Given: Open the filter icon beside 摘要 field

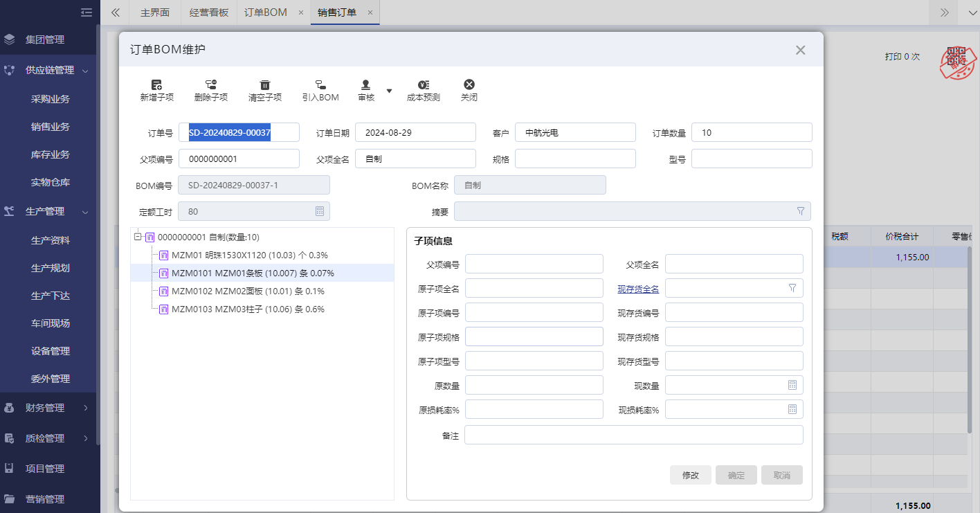Looking at the screenshot, I should point(800,211).
